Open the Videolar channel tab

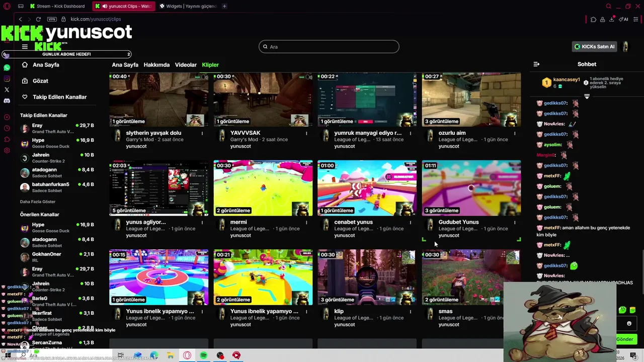[186, 65]
